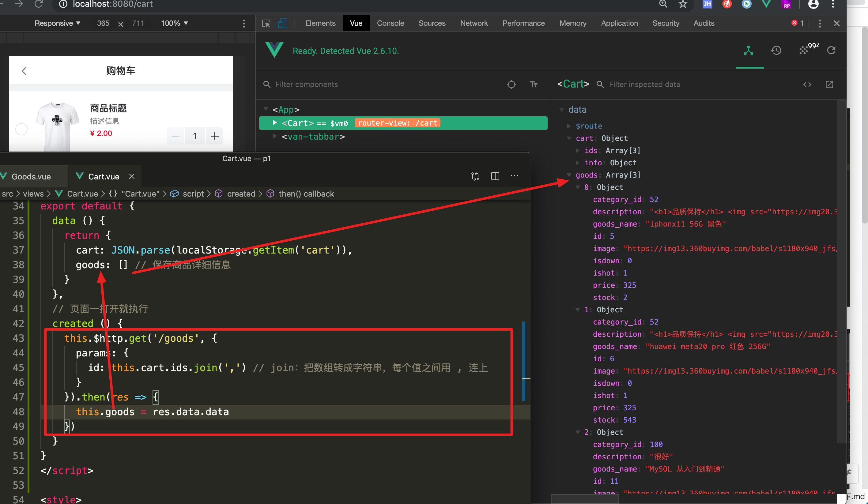Open the Vuex history timeline view
This screenshot has width=868, height=504.
[776, 50]
